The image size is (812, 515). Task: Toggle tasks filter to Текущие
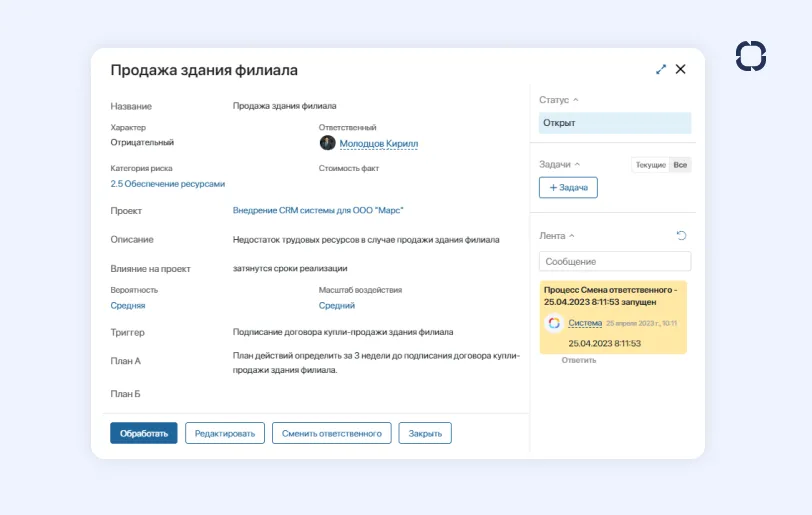[651, 165]
